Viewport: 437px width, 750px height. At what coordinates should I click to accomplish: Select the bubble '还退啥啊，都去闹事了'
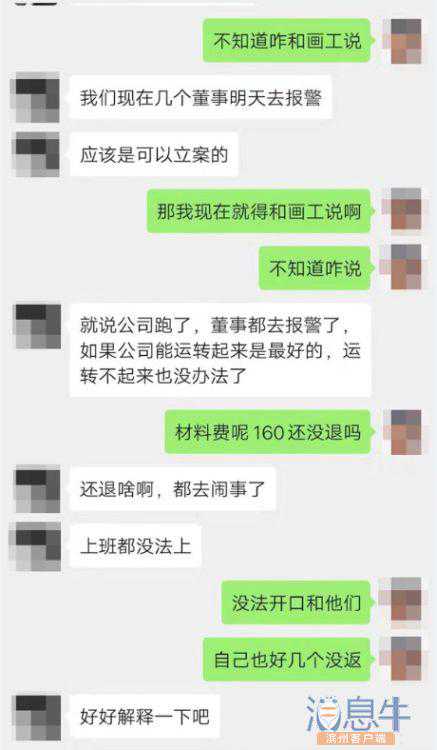coord(173,489)
